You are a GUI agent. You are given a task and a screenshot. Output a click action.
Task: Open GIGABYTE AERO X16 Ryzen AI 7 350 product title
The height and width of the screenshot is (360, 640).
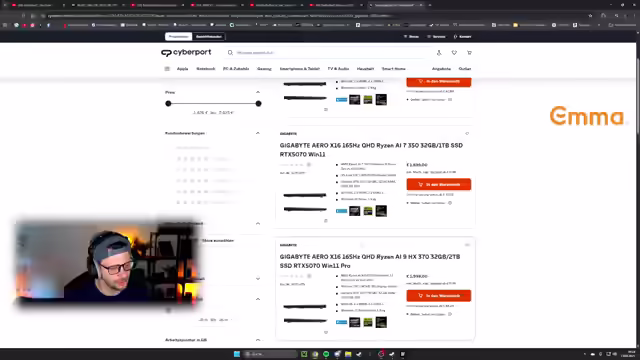point(371,150)
